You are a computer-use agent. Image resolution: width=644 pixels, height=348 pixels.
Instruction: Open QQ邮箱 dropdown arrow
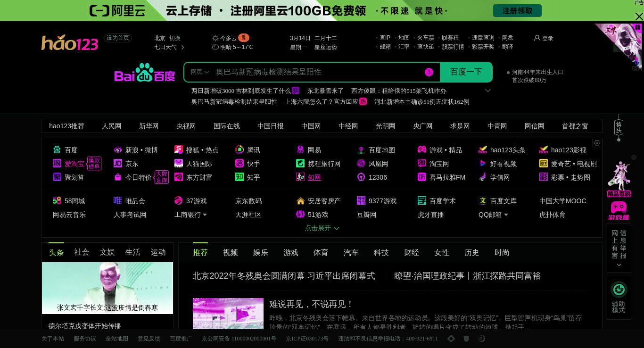pyautogui.click(x=506, y=215)
